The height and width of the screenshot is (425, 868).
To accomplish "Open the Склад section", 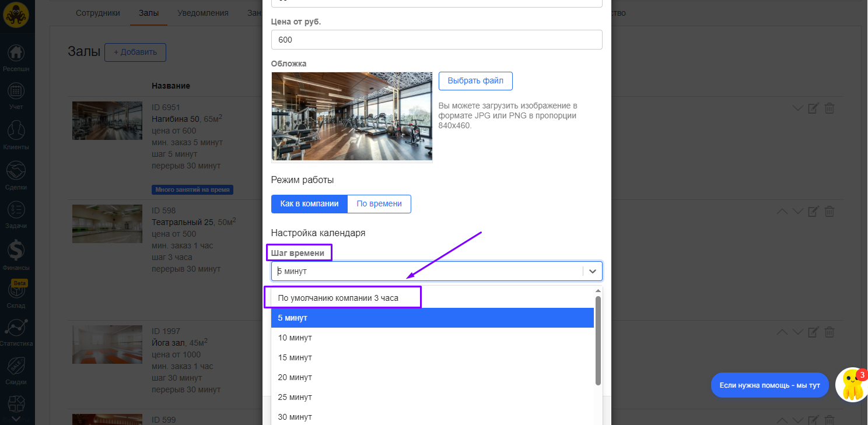I will pyautogui.click(x=16, y=294).
